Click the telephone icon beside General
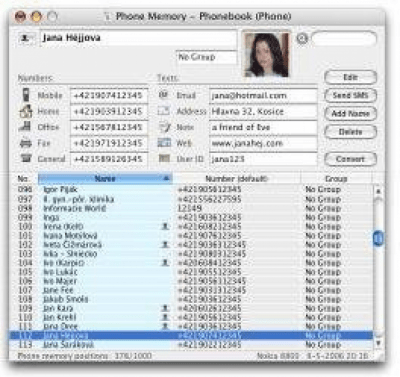Image resolution: width=400 pixels, height=377 pixels. click(x=26, y=158)
